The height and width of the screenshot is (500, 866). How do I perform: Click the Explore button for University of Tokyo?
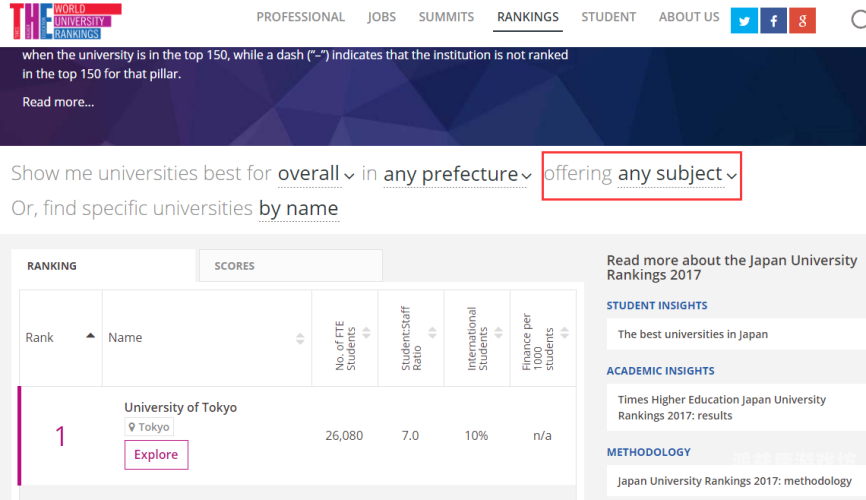[156, 455]
